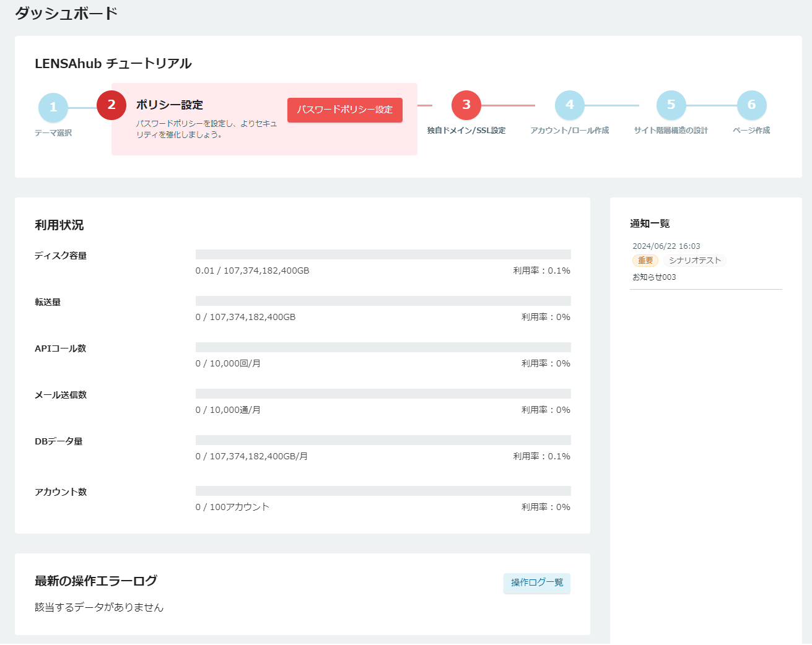
Task: Select tutorial step 4 circle
Action: pos(570,105)
